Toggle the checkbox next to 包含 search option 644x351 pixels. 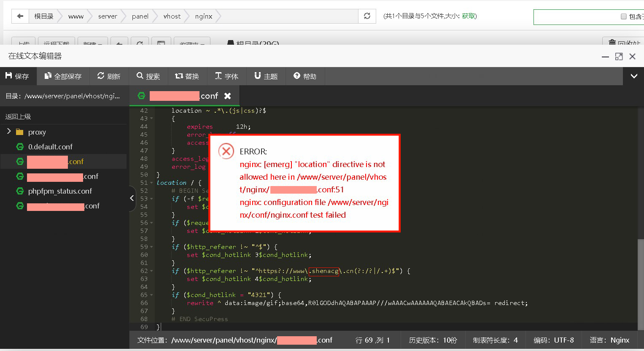coord(623,16)
